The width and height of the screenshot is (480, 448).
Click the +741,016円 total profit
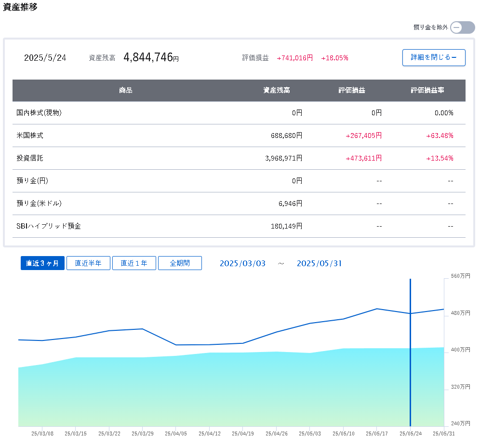coord(295,58)
